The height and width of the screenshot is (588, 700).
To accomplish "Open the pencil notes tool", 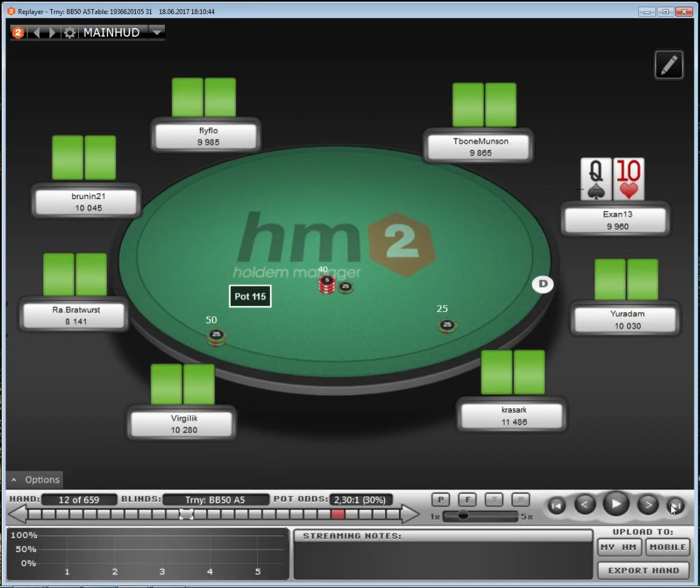I will [x=668, y=65].
